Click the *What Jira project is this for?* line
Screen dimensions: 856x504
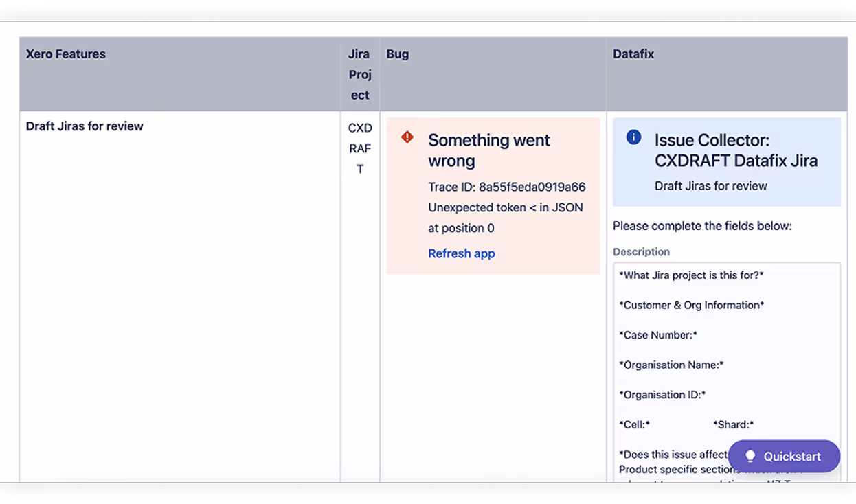tap(691, 275)
